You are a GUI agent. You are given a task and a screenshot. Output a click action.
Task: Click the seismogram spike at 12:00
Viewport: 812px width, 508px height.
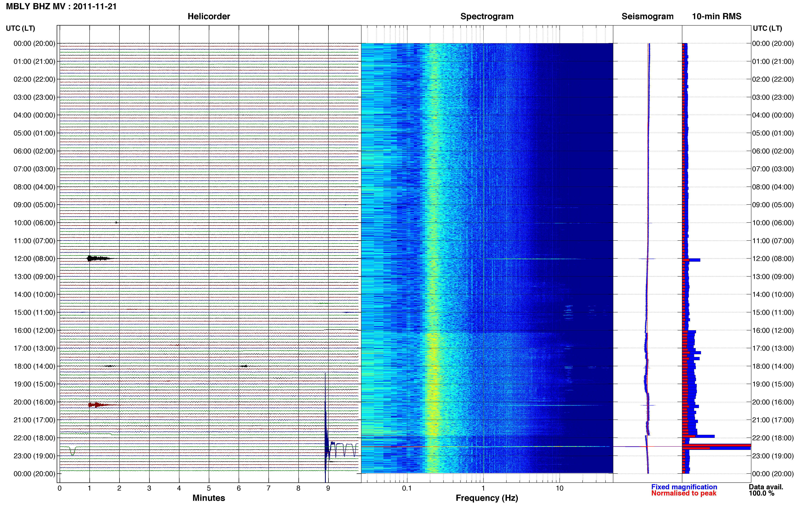point(647,259)
